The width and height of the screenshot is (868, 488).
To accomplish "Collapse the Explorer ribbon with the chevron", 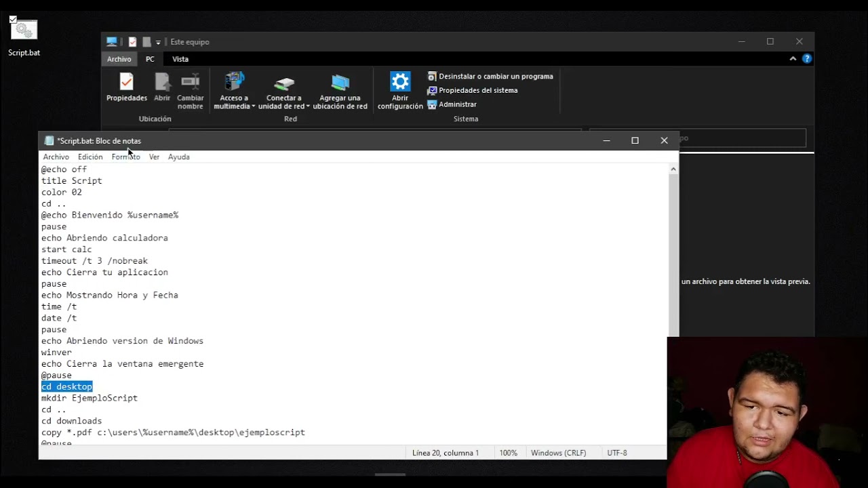I will tap(793, 59).
